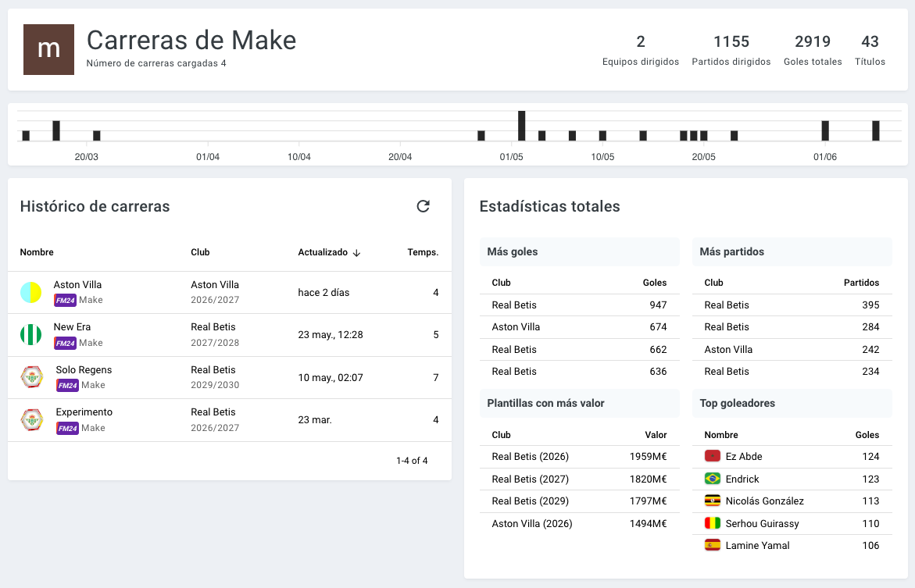Screen dimensions: 915x588
Task: Select the last activity bar at the far right
Action: [876, 130]
